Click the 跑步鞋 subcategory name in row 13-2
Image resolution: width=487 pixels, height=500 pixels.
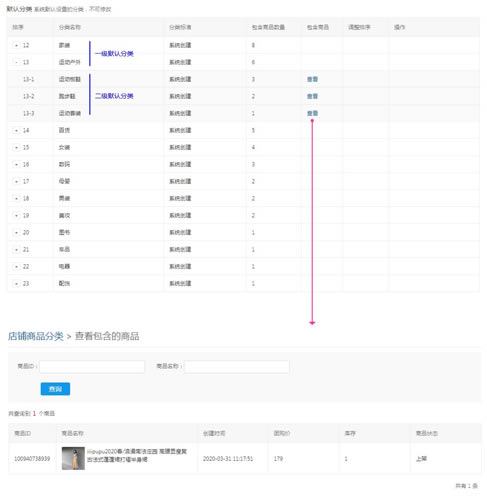(x=67, y=96)
